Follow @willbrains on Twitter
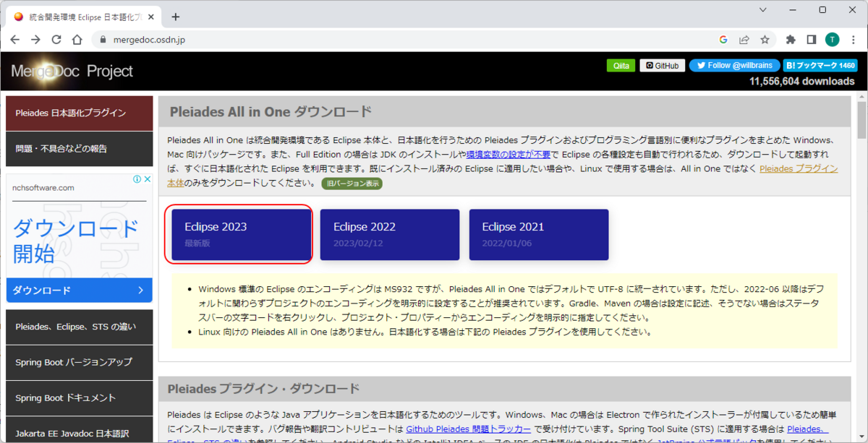The height and width of the screenshot is (443, 868). click(735, 65)
